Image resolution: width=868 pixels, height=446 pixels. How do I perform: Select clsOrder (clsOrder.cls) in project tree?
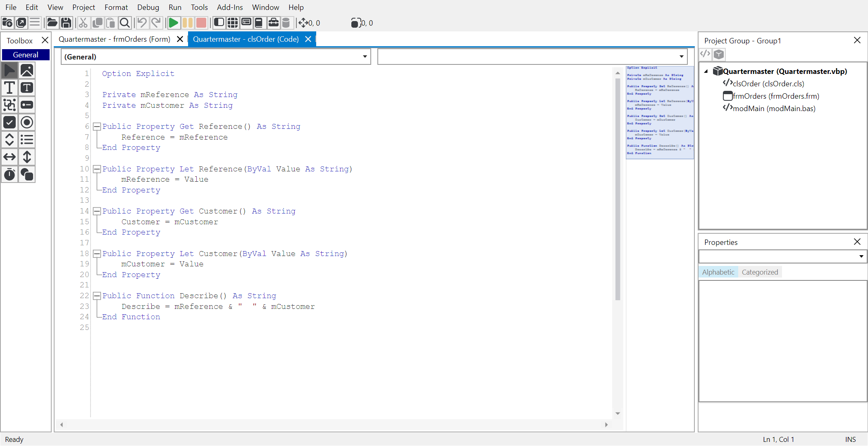pos(764,83)
